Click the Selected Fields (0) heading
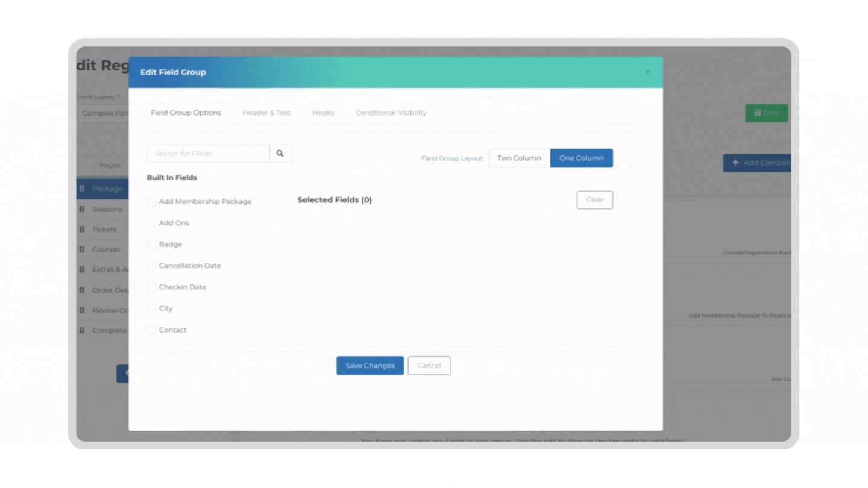The height and width of the screenshot is (488, 868). (x=335, y=200)
